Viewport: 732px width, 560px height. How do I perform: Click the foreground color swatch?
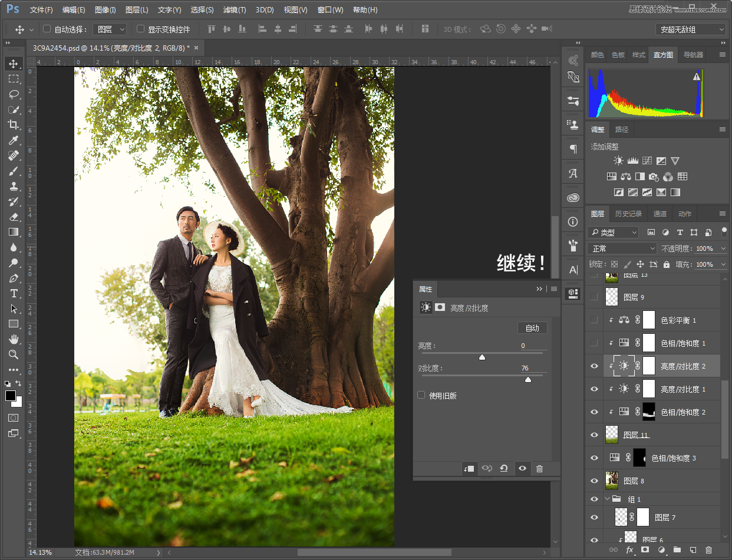10,396
